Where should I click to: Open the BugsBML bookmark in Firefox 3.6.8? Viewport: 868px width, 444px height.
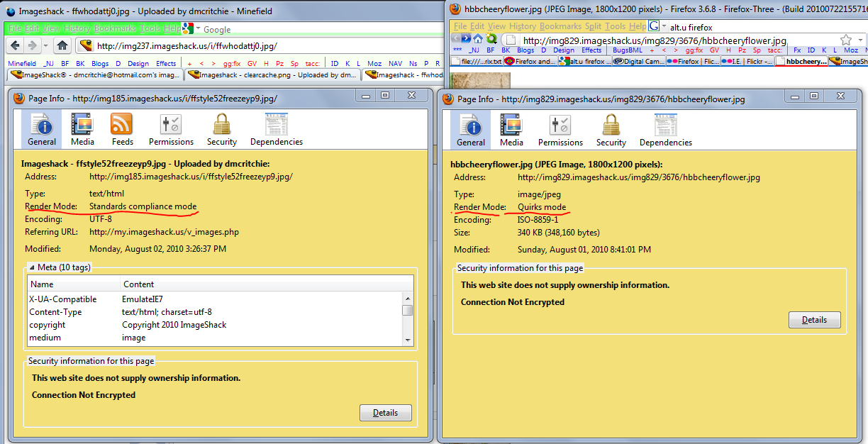[x=626, y=50]
